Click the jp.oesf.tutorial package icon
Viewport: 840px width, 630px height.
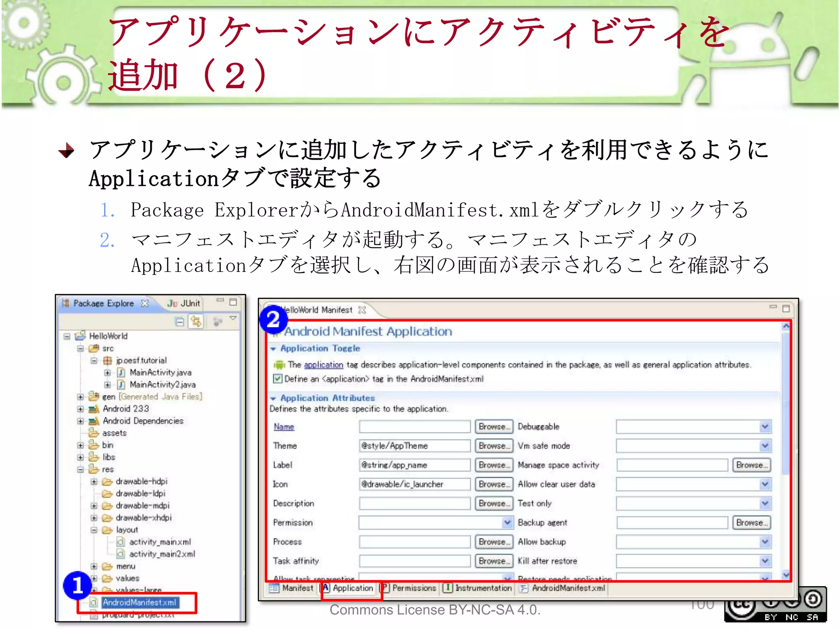[x=107, y=361]
